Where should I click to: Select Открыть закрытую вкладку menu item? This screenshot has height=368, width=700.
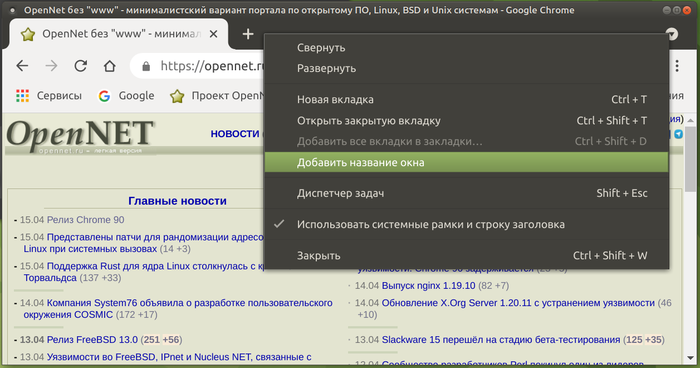(467, 121)
